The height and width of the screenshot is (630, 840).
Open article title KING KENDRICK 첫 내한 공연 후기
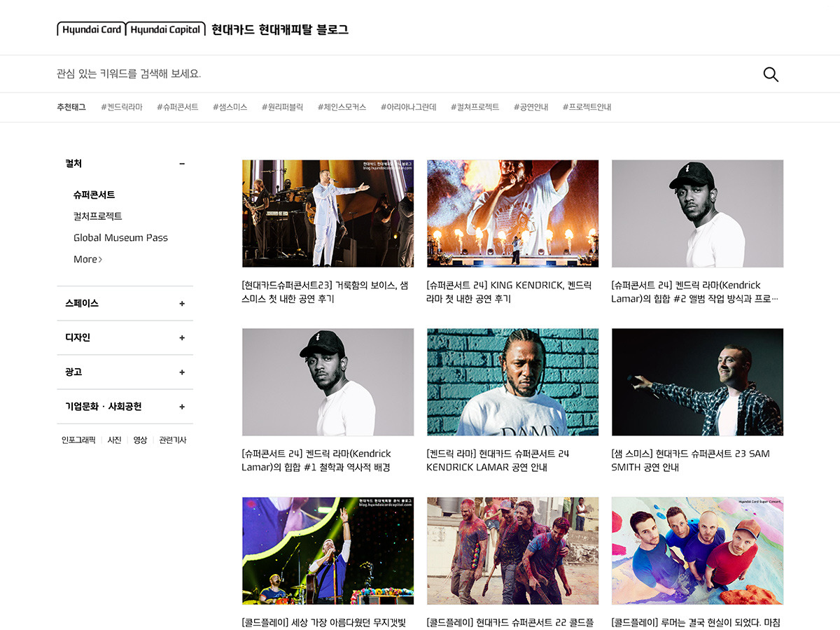click(x=509, y=292)
